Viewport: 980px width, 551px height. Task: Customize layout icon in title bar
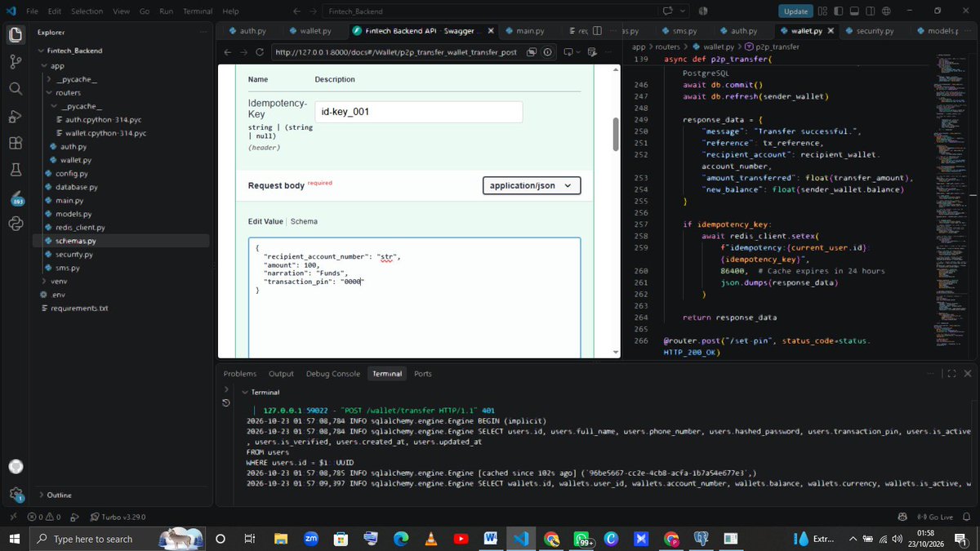pyautogui.click(x=821, y=11)
